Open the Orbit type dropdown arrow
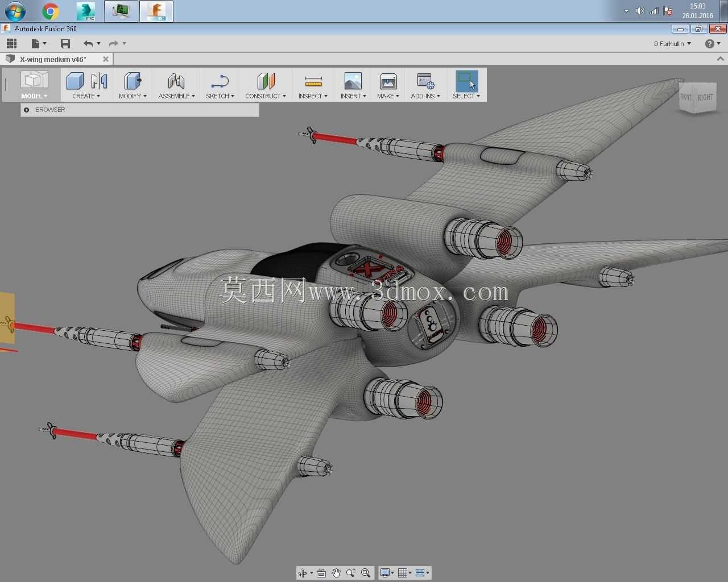This screenshot has height=582, width=728. (x=311, y=573)
